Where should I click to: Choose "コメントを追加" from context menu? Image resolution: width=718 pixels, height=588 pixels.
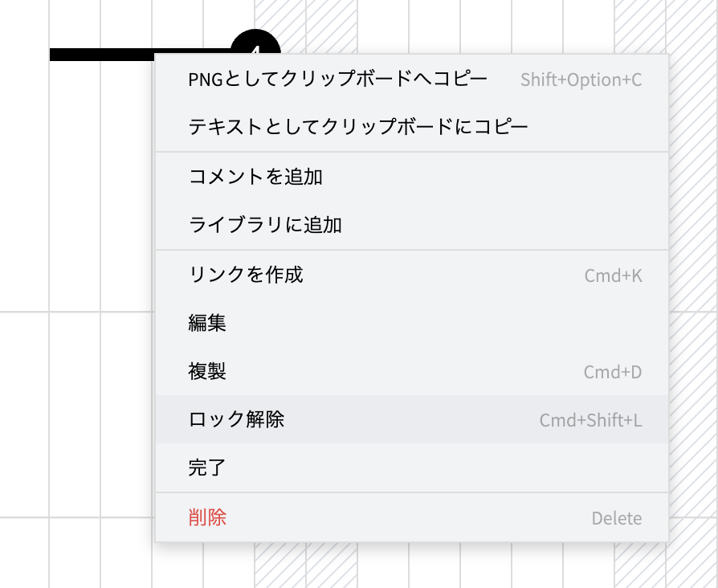[x=255, y=177]
